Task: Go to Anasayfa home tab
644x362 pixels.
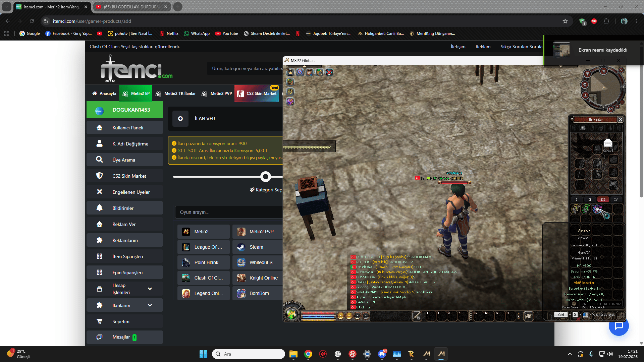Action: [104, 94]
